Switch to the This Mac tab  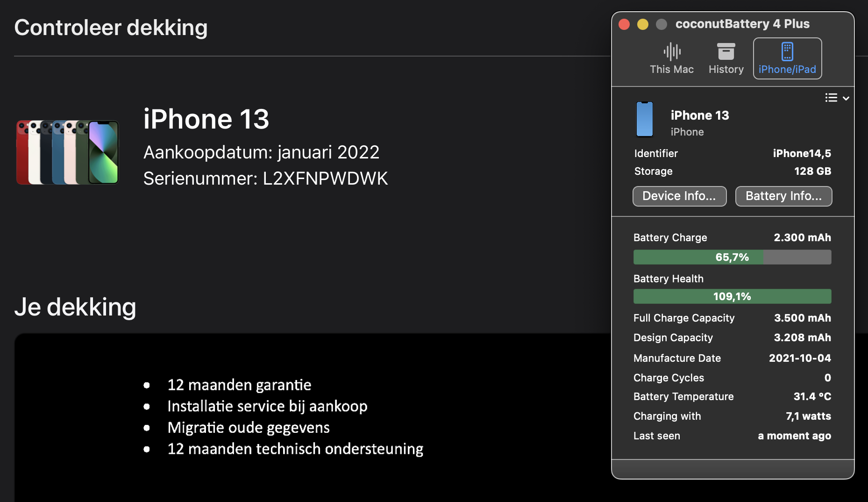[x=672, y=59]
